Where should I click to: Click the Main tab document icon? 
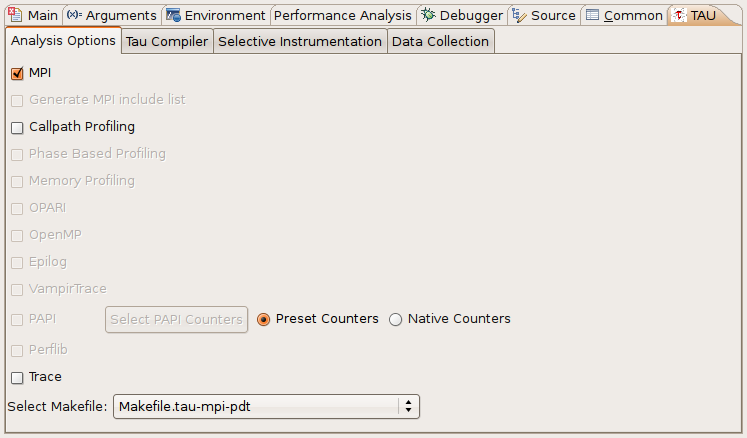15,15
